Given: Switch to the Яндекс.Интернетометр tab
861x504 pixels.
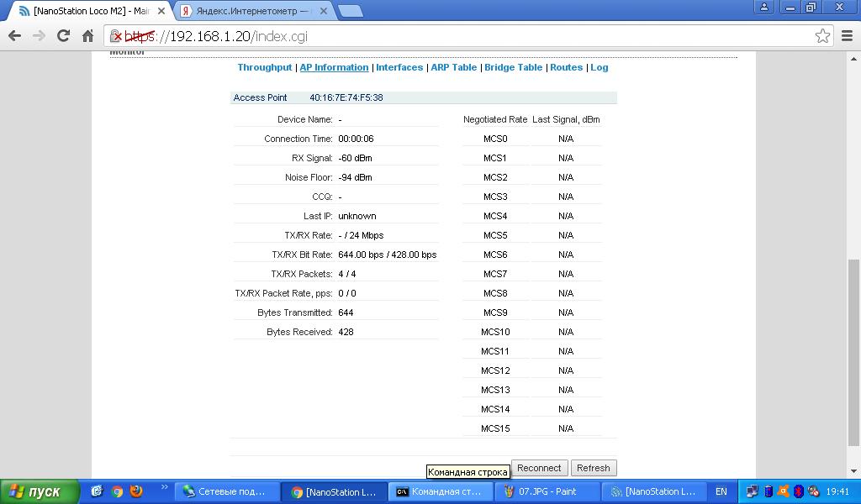Looking at the screenshot, I should [252, 11].
